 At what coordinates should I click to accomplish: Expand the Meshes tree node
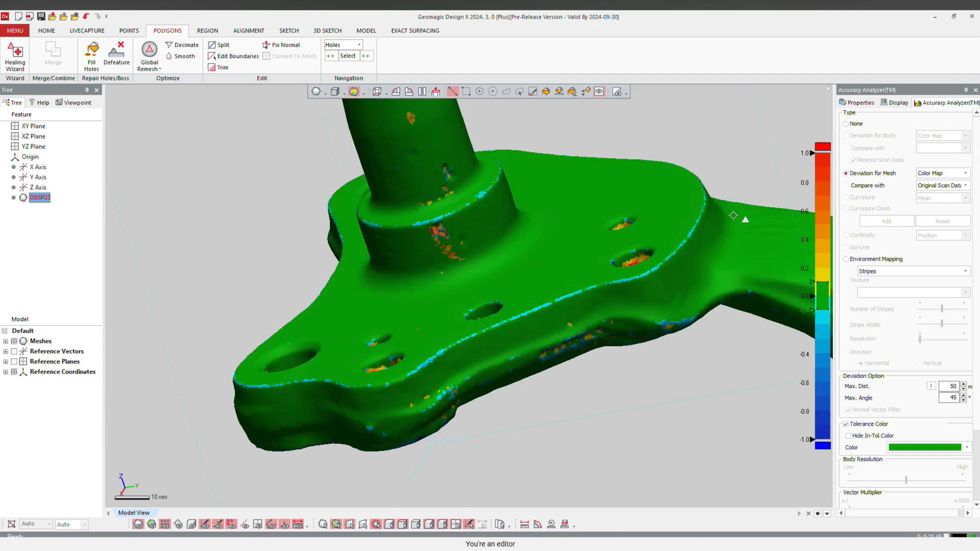(6, 341)
